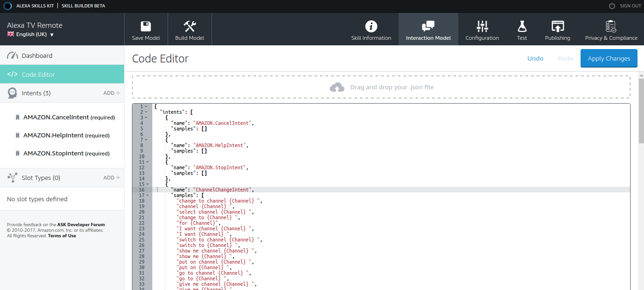This screenshot has width=644, height=290.
Task: Open Publishing upload icon
Action: (557, 26)
